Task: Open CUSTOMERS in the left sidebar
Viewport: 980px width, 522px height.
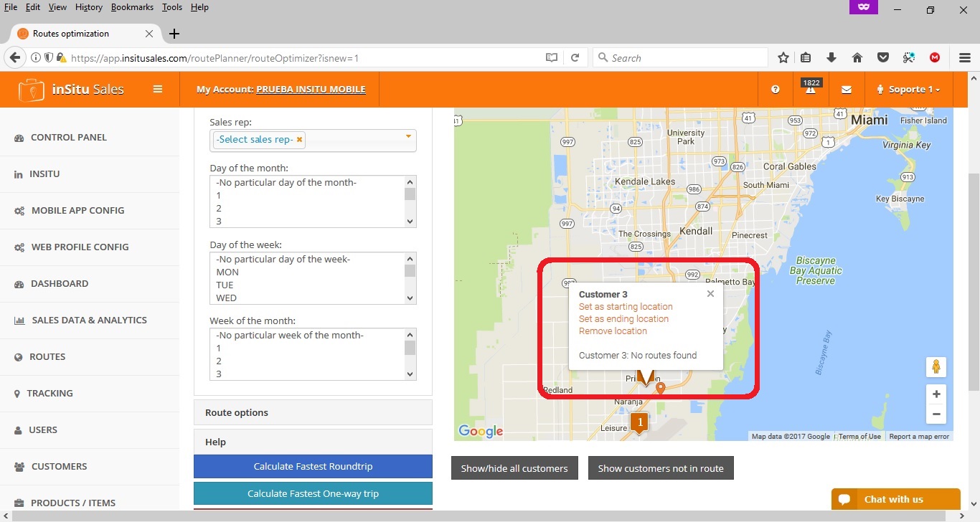Action: point(59,466)
